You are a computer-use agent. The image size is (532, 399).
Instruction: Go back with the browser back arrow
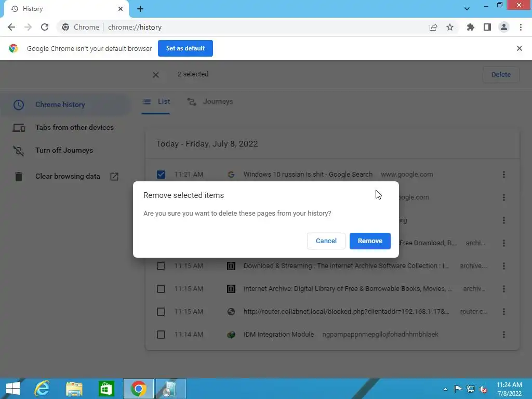(11, 27)
